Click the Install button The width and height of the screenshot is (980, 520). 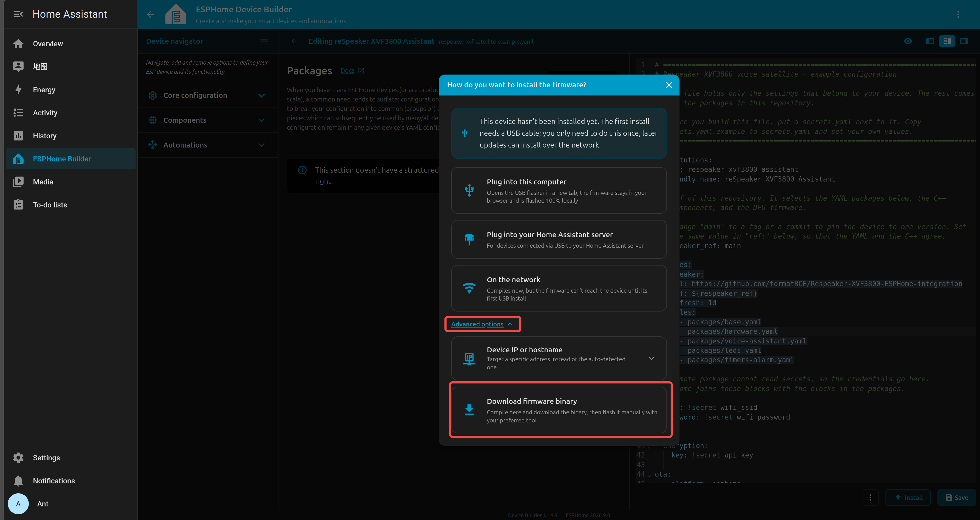908,498
